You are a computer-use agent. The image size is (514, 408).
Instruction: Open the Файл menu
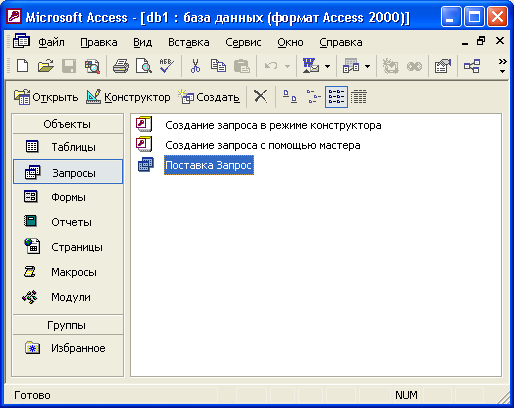(x=51, y=42)
